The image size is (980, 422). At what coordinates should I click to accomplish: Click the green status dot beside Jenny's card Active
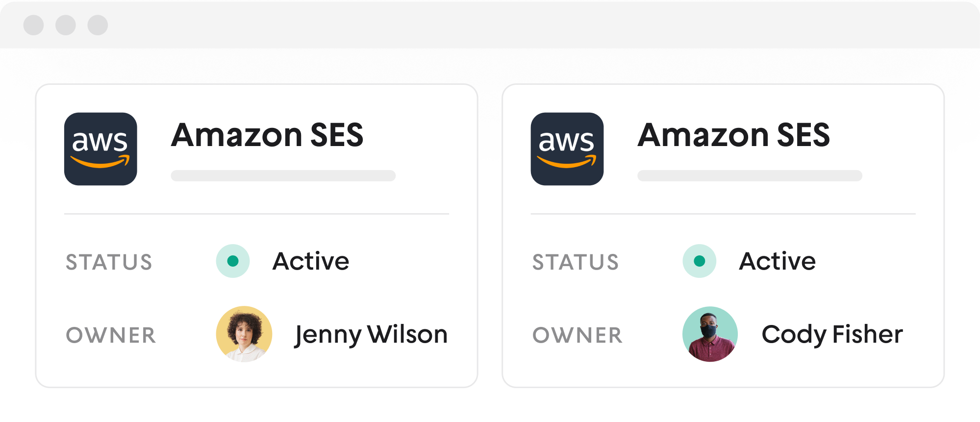point(233,261)
